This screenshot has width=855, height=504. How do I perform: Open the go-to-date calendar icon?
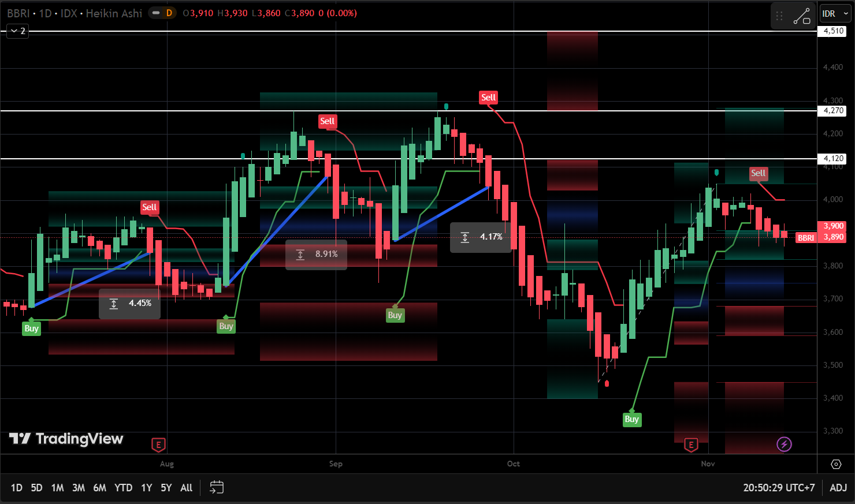coord(216,488)
